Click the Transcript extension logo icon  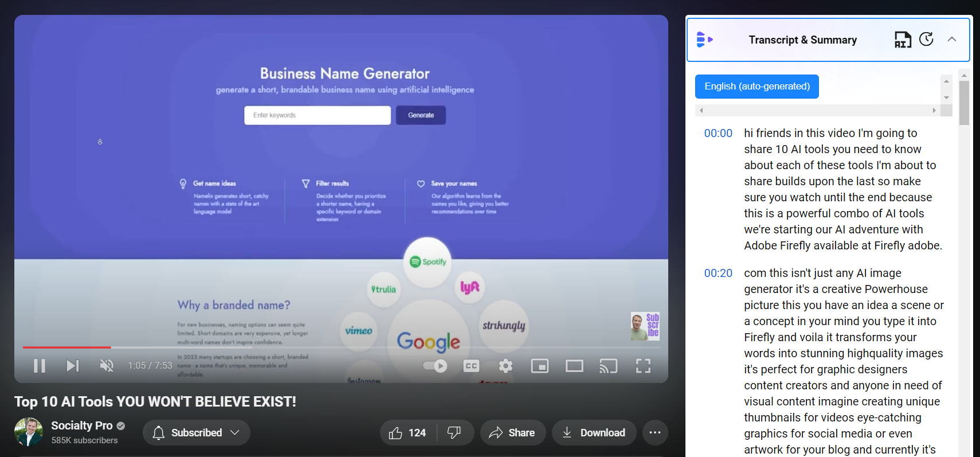tap(705, 40)
